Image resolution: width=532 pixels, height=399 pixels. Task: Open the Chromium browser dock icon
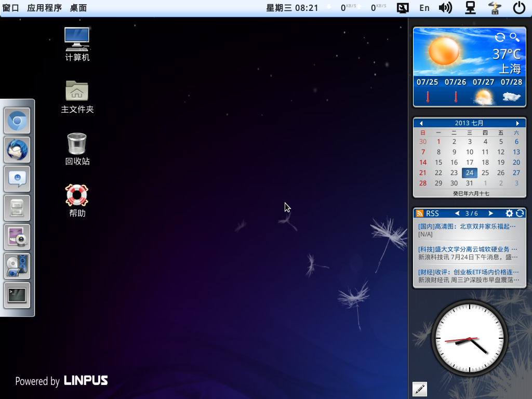pyautogui.click(x=17, y=121)
